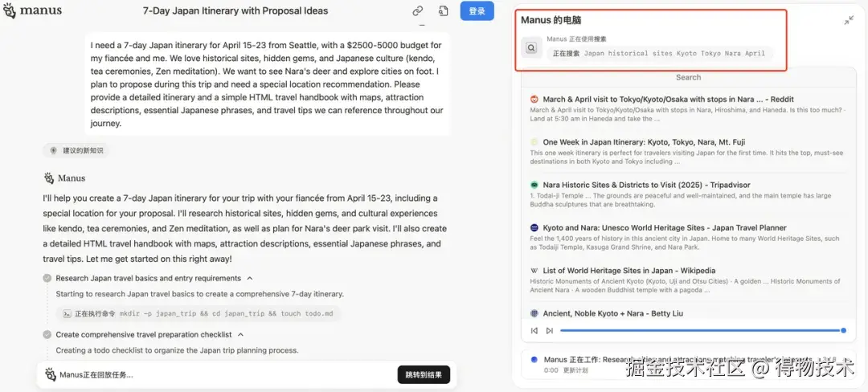Open the task files icon

pyautogui.click(x=444, y=11)
